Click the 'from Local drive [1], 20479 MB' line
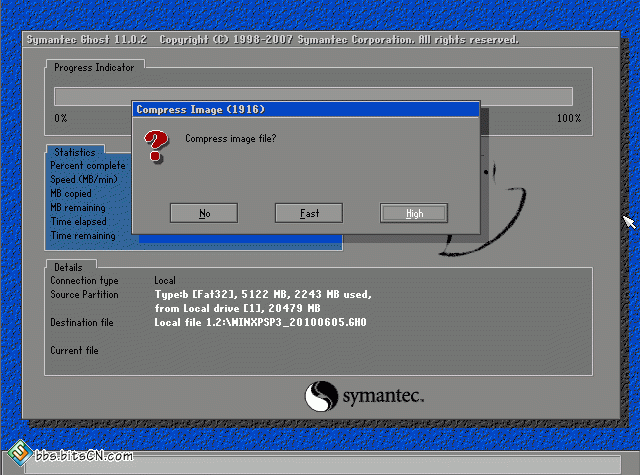This screenshot has width=640, height=475. [x=237, y=308]
